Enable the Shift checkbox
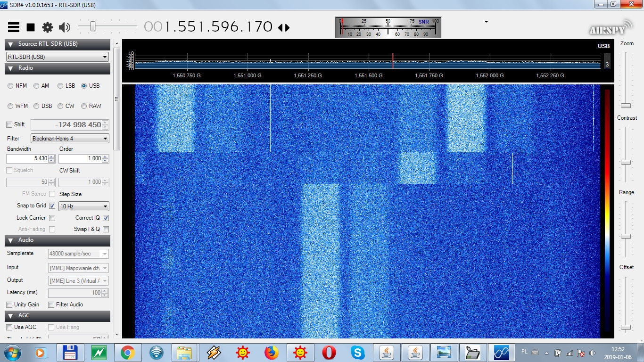This screenshot has width=644, height=362. [9, 125]
